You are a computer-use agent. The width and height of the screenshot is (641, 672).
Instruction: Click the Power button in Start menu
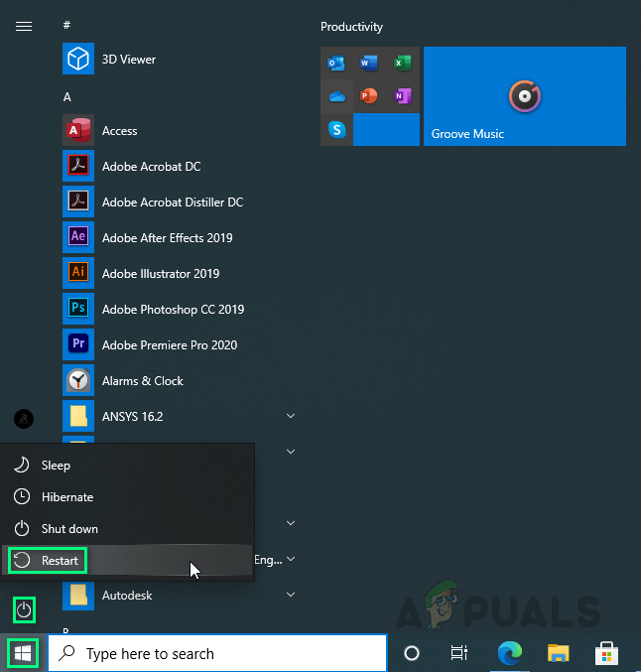click(x=24, y=609)
